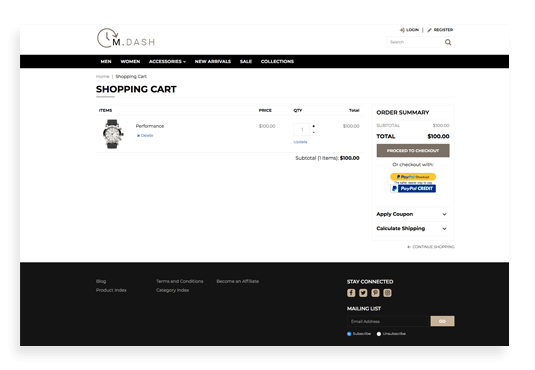The width and height of the screenshot is (535, 370).
Task: Open the Twitter social icon
Action: point(363,293)
